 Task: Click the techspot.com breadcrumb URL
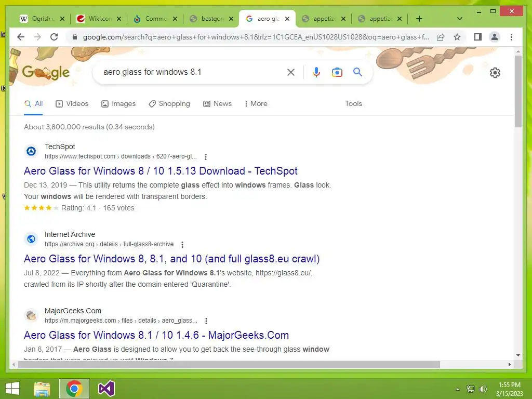tap(121, 156)
